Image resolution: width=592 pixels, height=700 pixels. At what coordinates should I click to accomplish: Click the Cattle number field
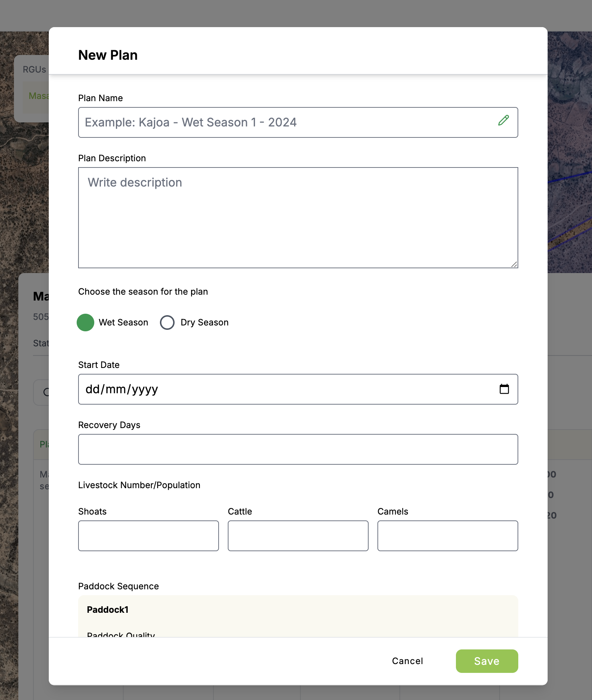(298, 536)
